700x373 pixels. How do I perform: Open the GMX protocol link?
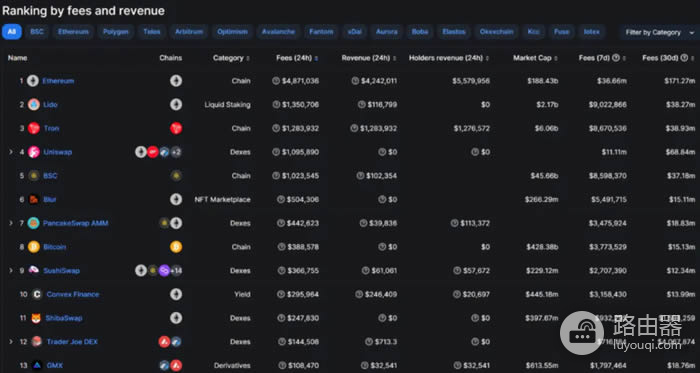tap(54, 365)
